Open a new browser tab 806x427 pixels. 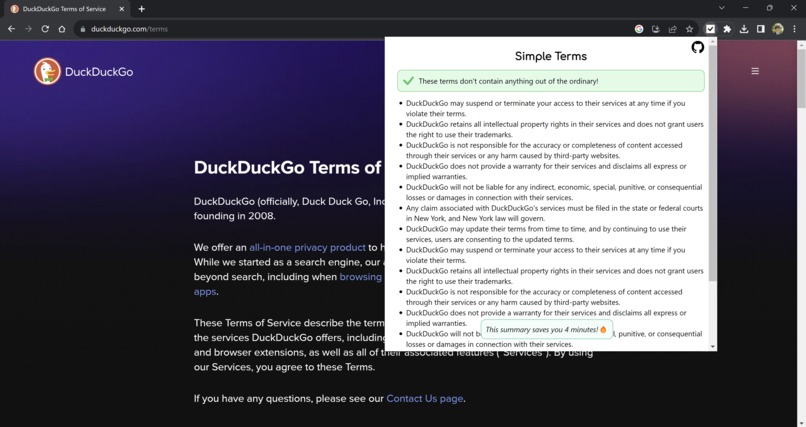[141, 9]
